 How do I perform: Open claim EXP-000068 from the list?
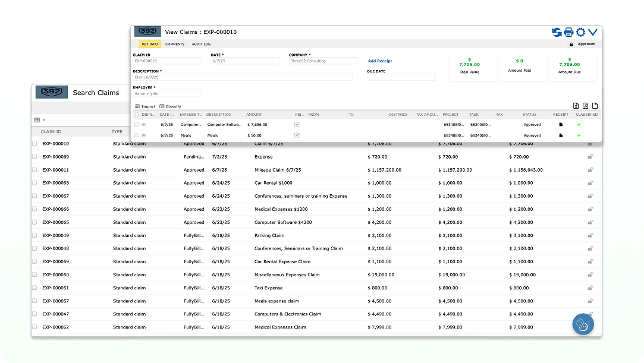[x=55, y=183]
